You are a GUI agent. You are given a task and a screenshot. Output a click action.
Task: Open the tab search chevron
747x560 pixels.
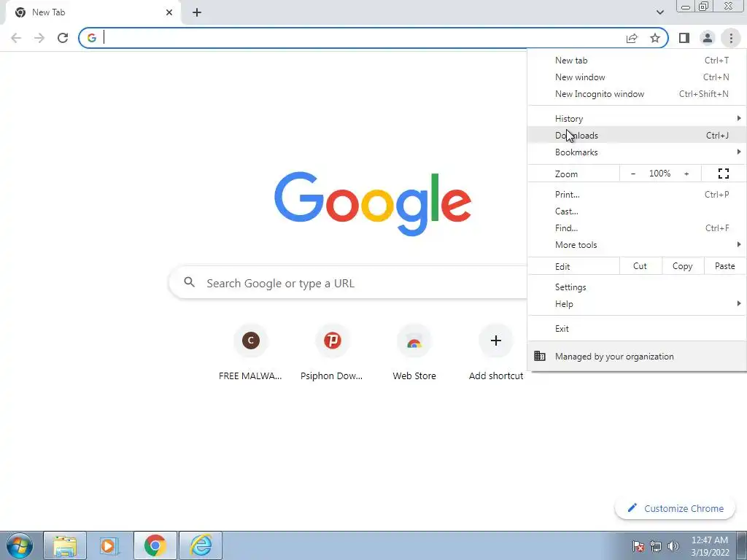point(659,12)
